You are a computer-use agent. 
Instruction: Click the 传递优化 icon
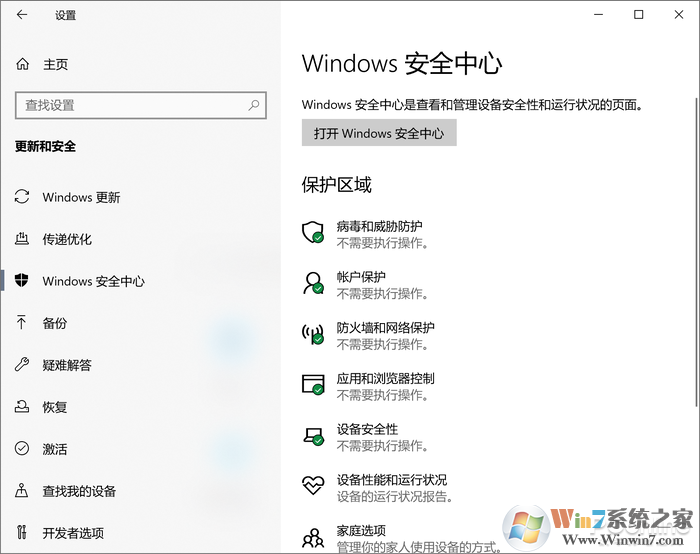[22, 239]
